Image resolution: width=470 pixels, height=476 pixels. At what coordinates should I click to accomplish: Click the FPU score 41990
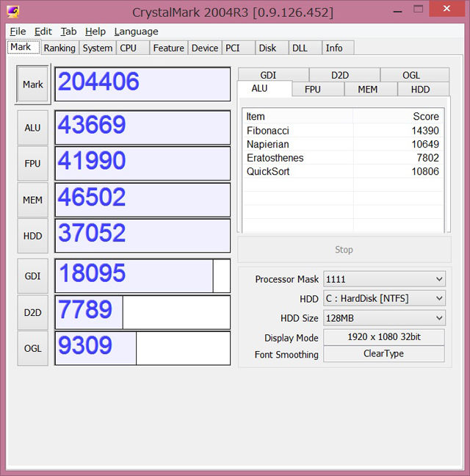(x=142, y=164)
